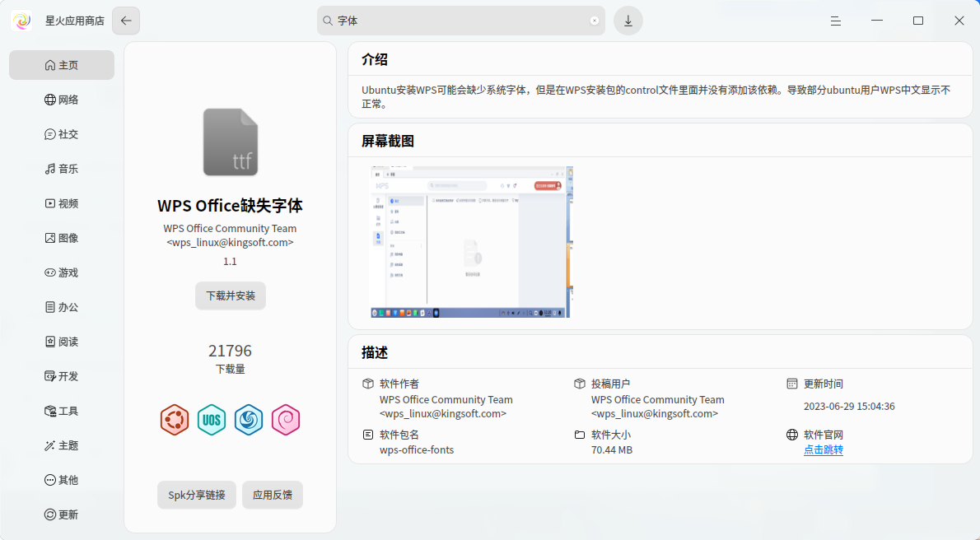Focus the search box containing 字体
The height and width of the screenshot is (540, 980).
coord(461,21)
